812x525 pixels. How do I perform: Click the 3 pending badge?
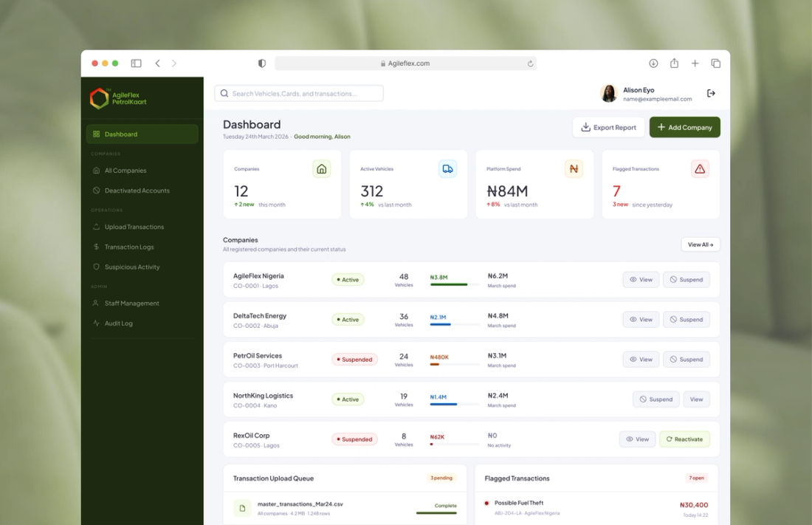441,478
